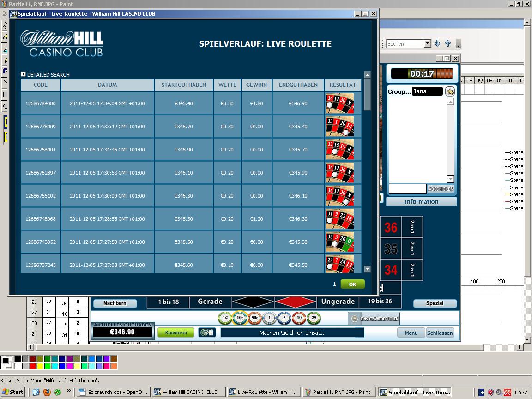The width and height of the screenshot is (532, 399).
Task: Open the Suchen search box dropdown
Action: [x=428, y=43]
